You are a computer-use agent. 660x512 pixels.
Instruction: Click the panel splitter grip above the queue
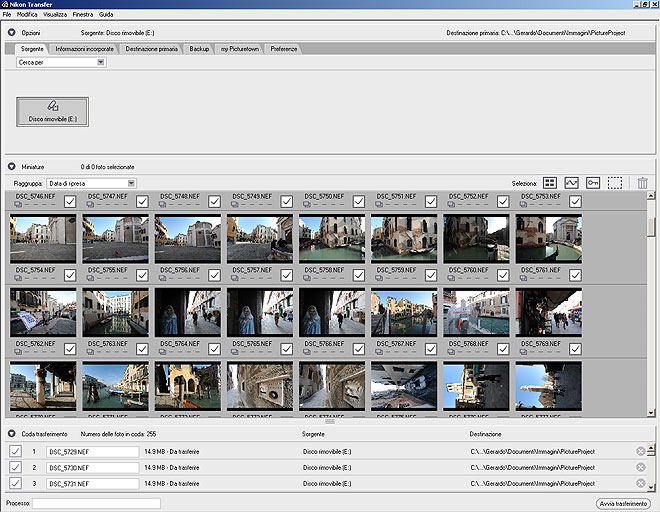(330, 421)
